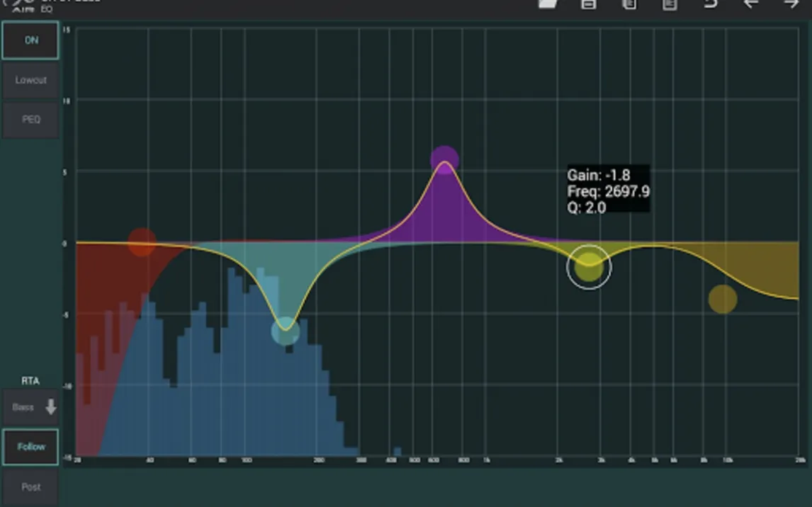Image resolution: width=812 pixels, height=507 pixels.
Task: Click the copy settings icon
Action: click(629, 4)
